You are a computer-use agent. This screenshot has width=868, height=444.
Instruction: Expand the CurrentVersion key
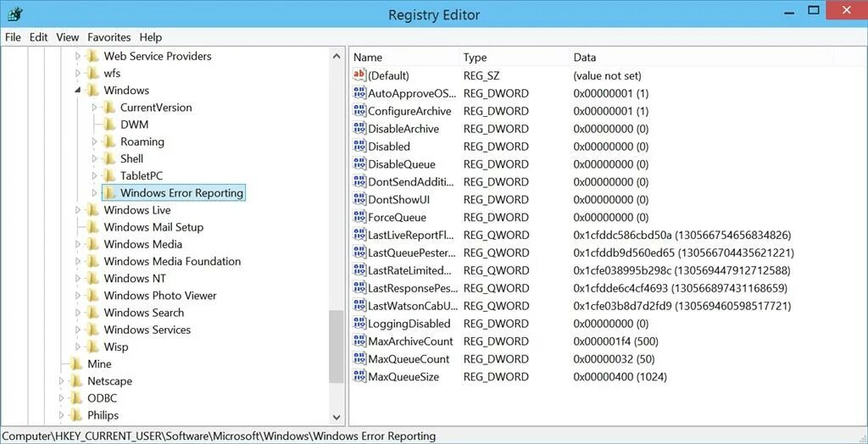click(94, 108)
